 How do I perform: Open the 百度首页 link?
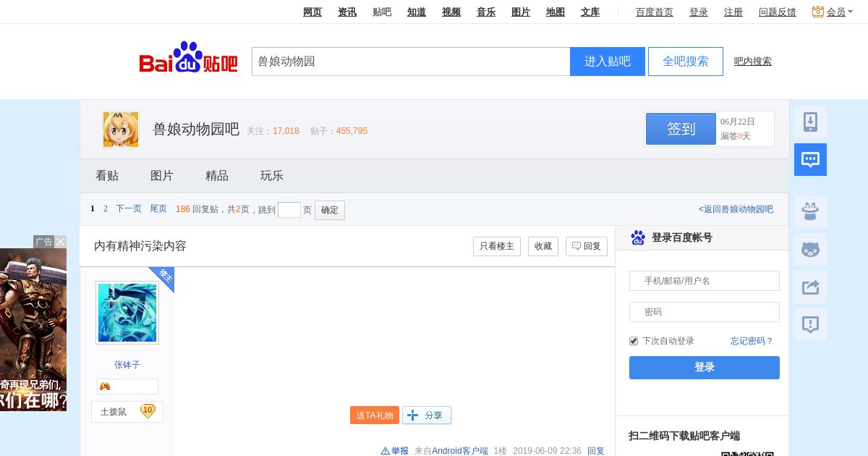(x=655, y=12)
